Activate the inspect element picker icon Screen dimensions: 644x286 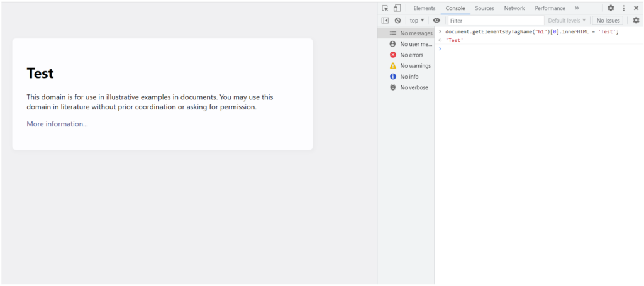[x=385, y=8]
